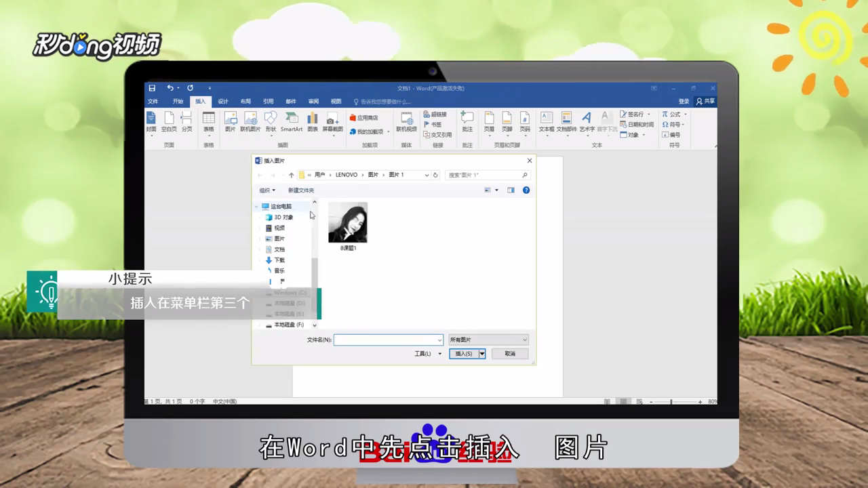868x488 pixels.
Task: Click the Undo arrow icon
Action: coord(170,88)
